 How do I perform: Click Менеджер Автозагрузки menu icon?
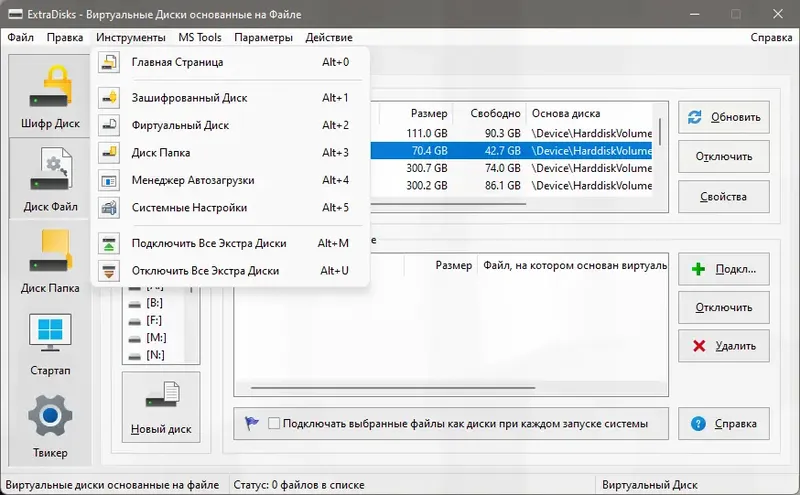click(x=109, y=180)
